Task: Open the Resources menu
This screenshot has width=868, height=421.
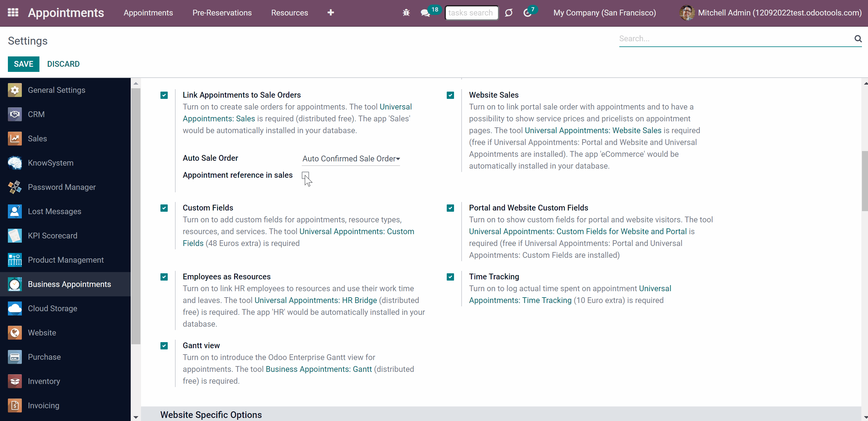Action: pyautogui.click(x=289, y=13)
